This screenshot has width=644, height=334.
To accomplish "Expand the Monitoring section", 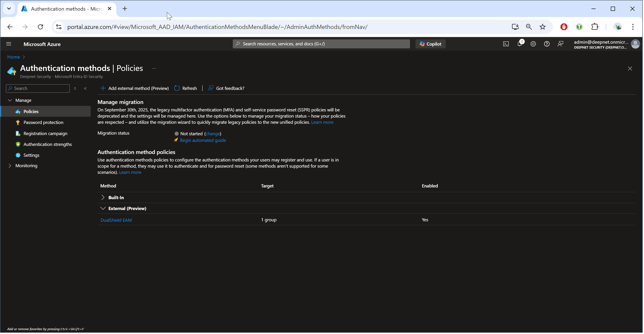I will coord(10,166).
